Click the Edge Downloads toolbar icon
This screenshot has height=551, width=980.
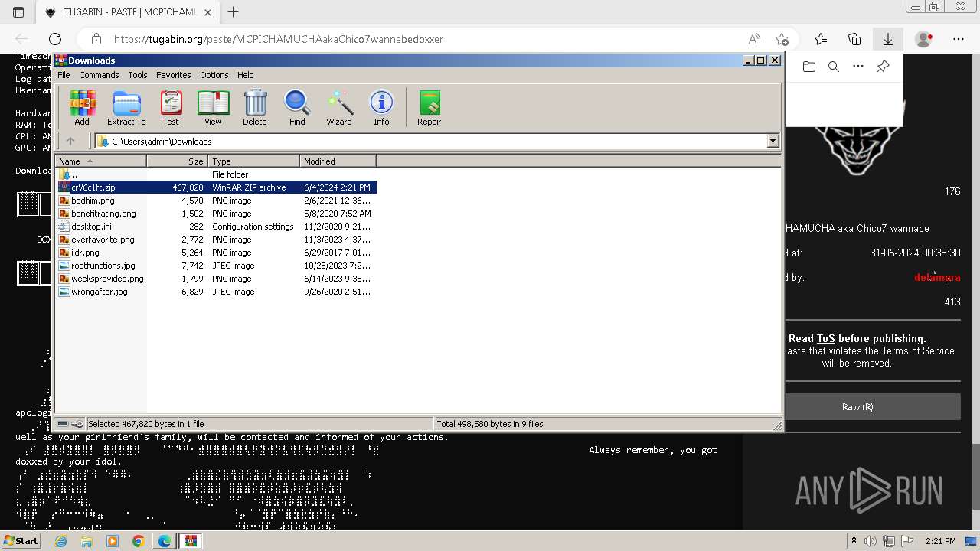coord(888,39)
